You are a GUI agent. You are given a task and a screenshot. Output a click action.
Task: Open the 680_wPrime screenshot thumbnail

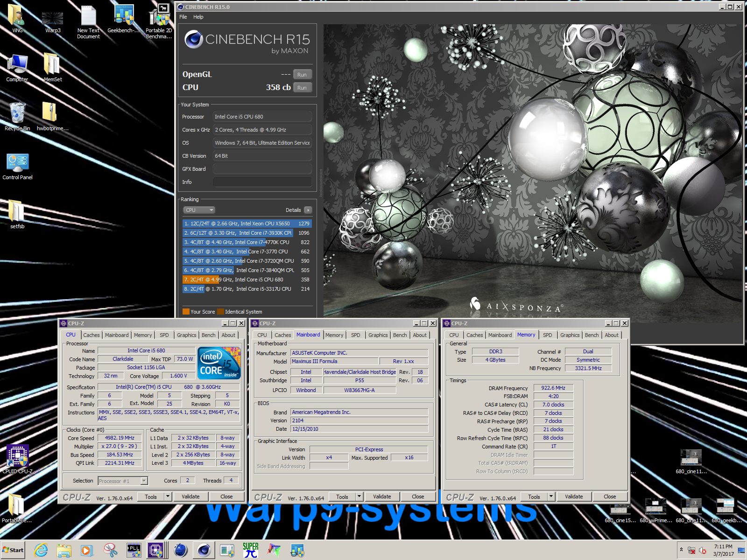(656, 511)
